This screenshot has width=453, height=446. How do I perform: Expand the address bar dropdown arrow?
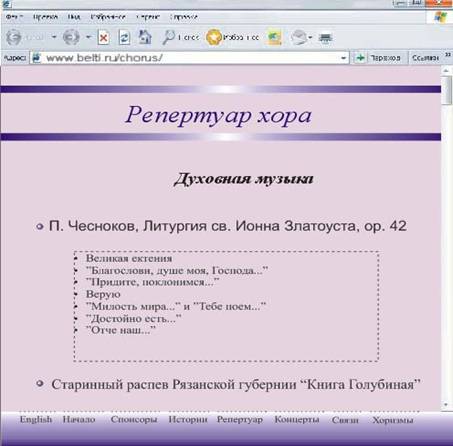pyautogui.click(x=343, y=58)
